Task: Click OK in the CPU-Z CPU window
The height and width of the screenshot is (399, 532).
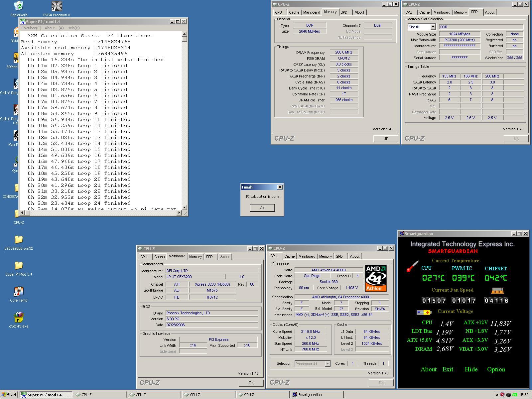Action: [x=381, y=383]
